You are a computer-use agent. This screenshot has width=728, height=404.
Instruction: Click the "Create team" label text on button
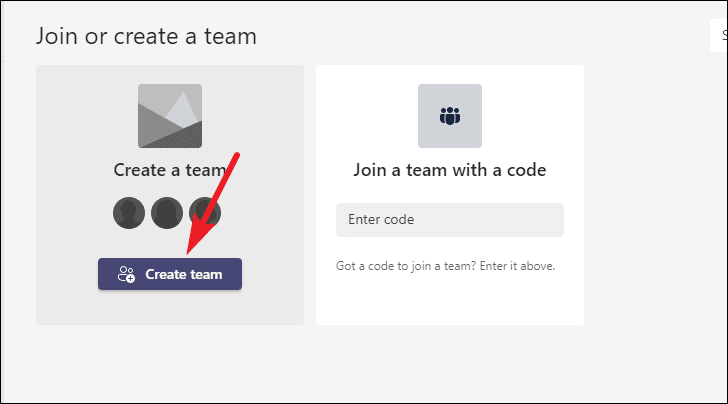tap(184, 274)
